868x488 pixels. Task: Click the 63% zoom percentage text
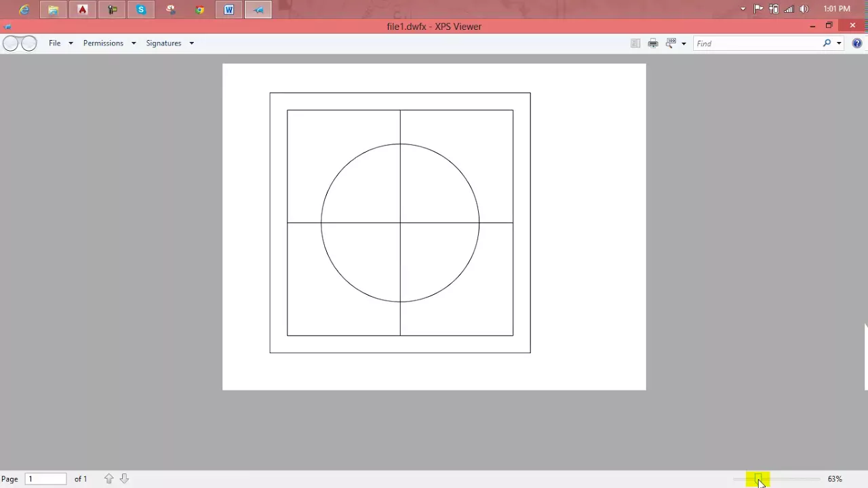[x=835, y=479]
